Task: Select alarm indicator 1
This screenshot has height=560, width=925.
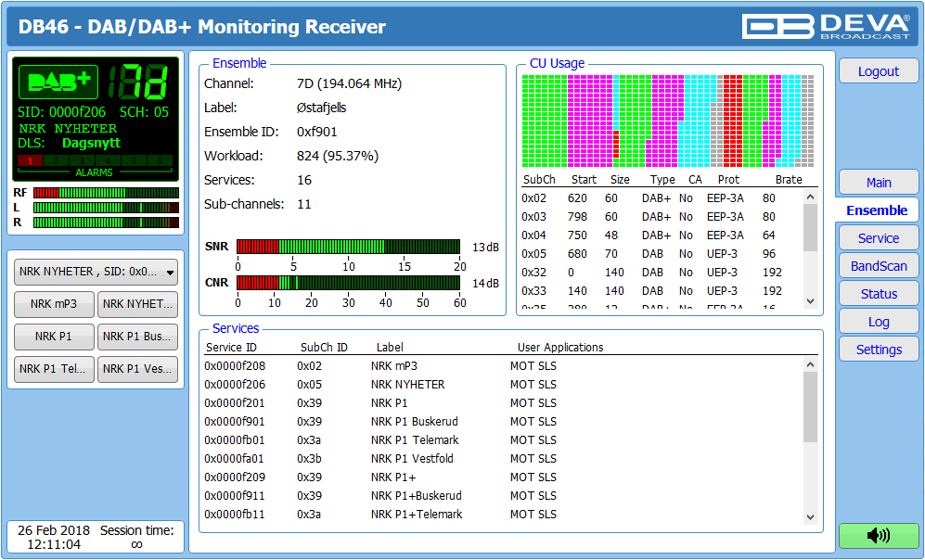Action: [30, 160]
